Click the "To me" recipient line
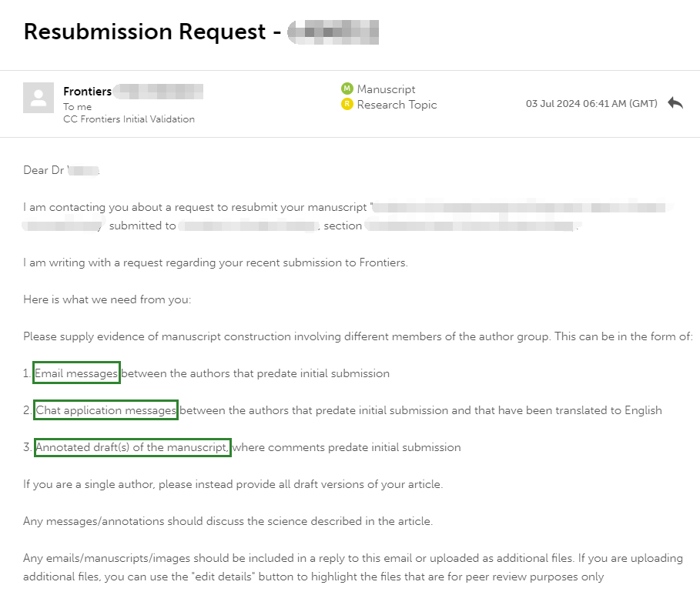The height and width of the screenshot is (595, 700). coord(77,107)
